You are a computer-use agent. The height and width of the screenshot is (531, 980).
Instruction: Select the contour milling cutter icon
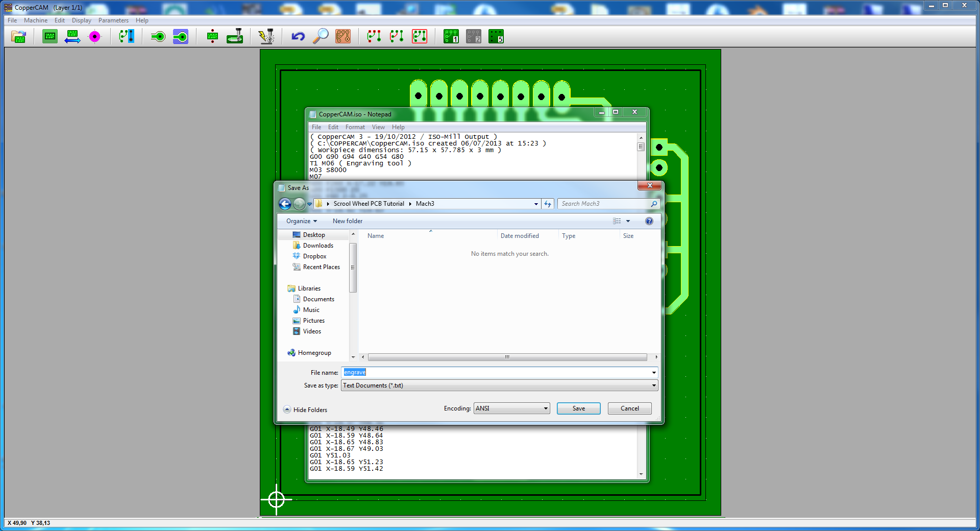tap(235, 36)
